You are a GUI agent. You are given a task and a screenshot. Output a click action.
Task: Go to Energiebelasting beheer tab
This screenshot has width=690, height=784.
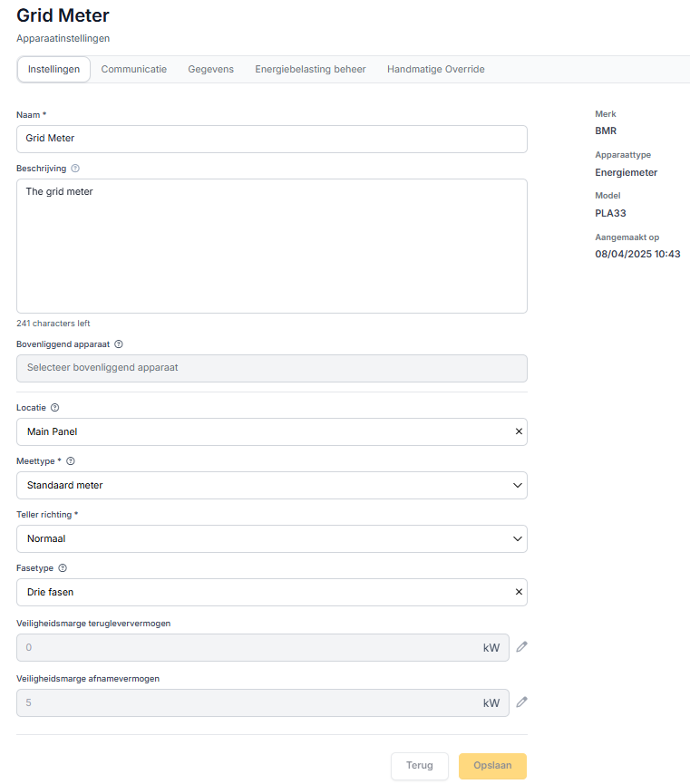(310, 69)
